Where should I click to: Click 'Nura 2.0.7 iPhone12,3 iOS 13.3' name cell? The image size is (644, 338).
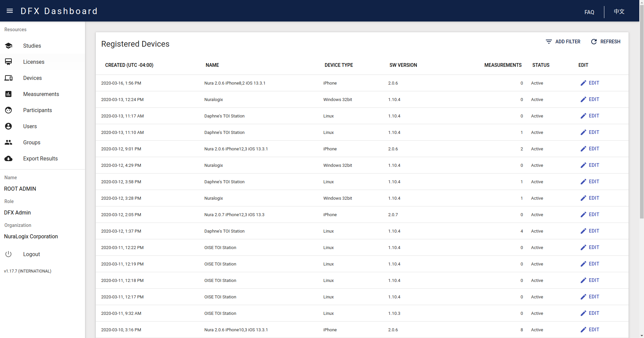click(234, 214)
